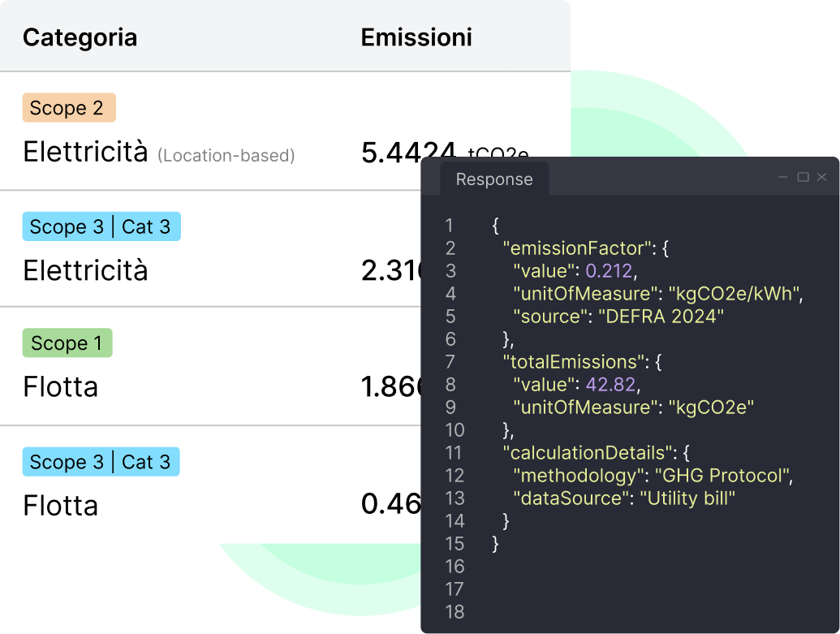
Task: Click the maximize icon on the Response window
Action: click(x=803, y=177)
